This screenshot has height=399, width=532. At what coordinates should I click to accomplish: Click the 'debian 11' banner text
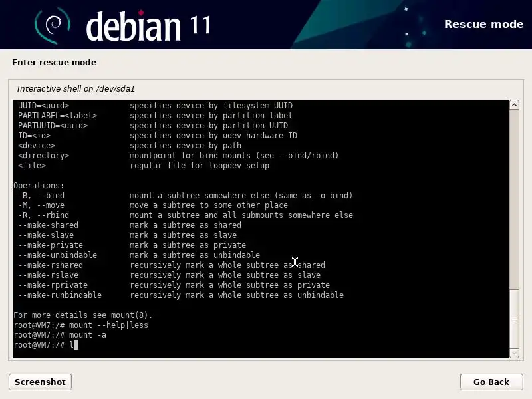148,26
